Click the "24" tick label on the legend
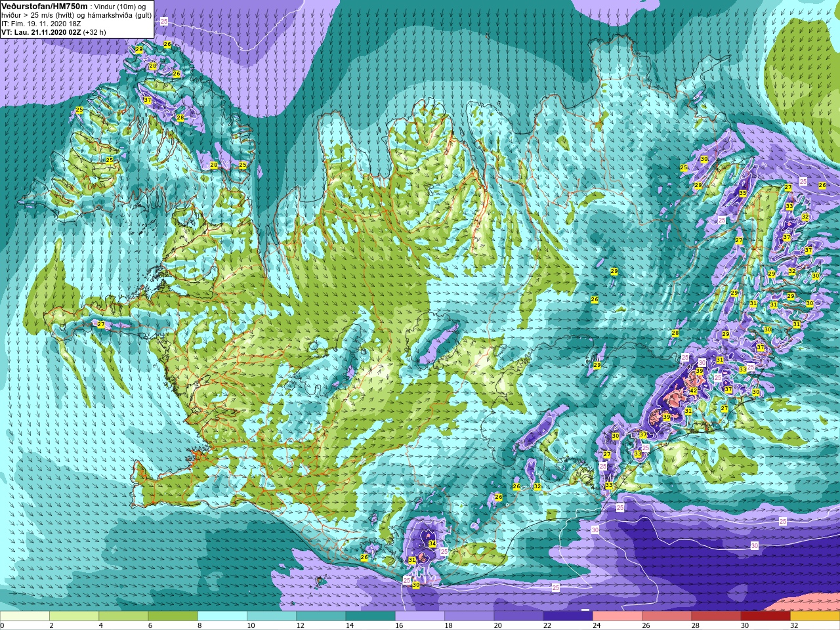The height and width of the screenshot is (630, 840). pos(597,626)
